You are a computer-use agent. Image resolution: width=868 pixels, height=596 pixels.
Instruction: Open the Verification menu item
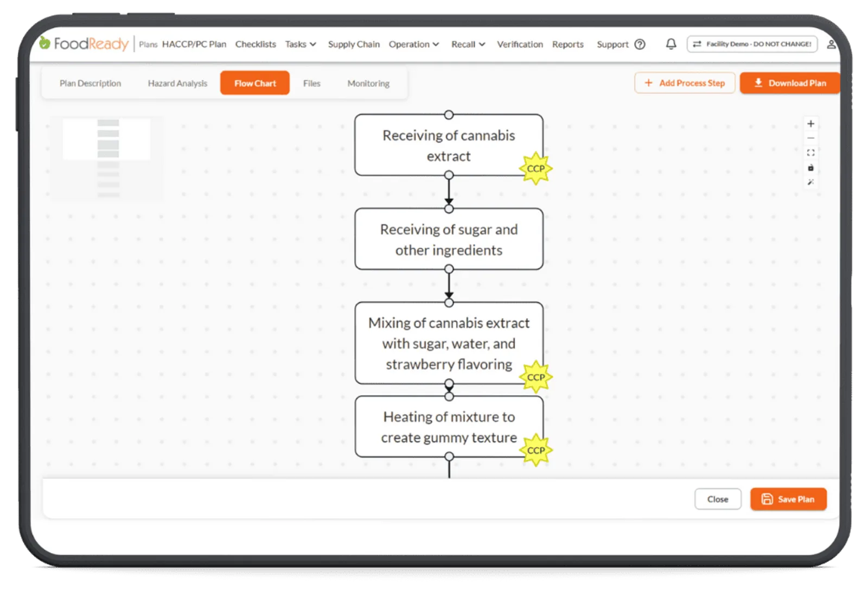[520, 45]
